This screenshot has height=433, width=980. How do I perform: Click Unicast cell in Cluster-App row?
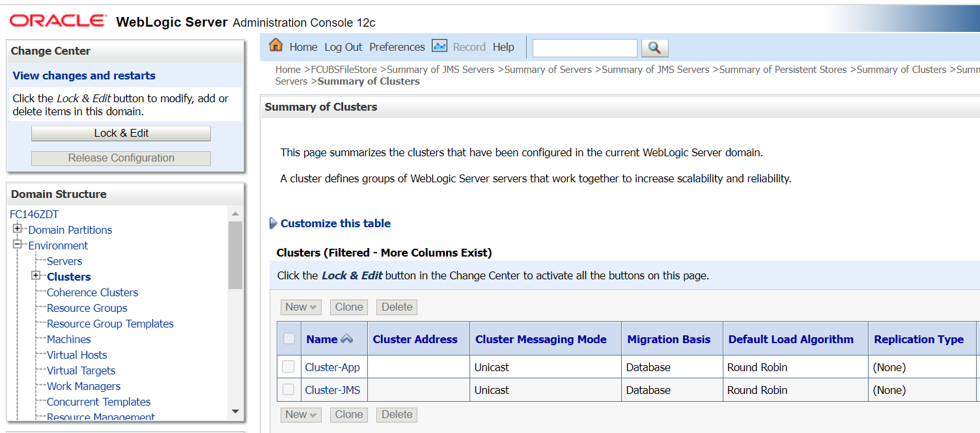coord(492,367)
